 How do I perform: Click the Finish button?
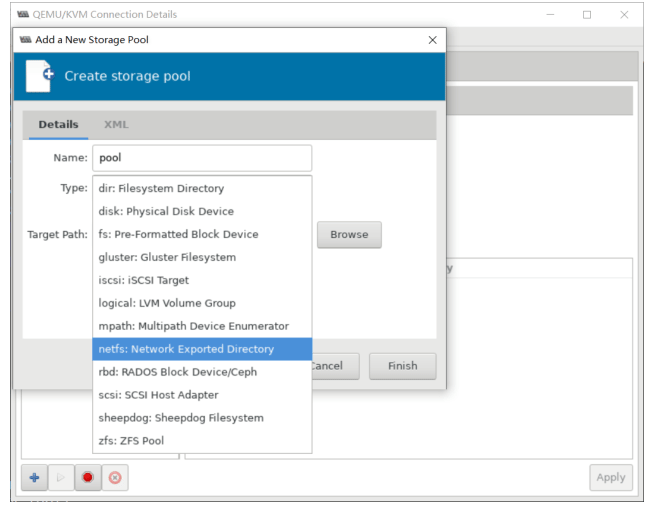402,366
